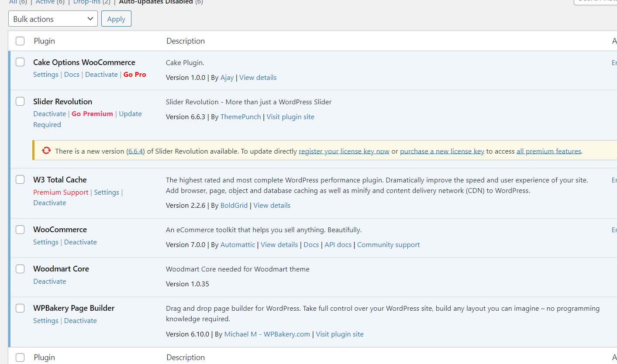Click the 'Version 7.0.0' text
Screen dimensions: 617x364
click(x=186, y=245)
